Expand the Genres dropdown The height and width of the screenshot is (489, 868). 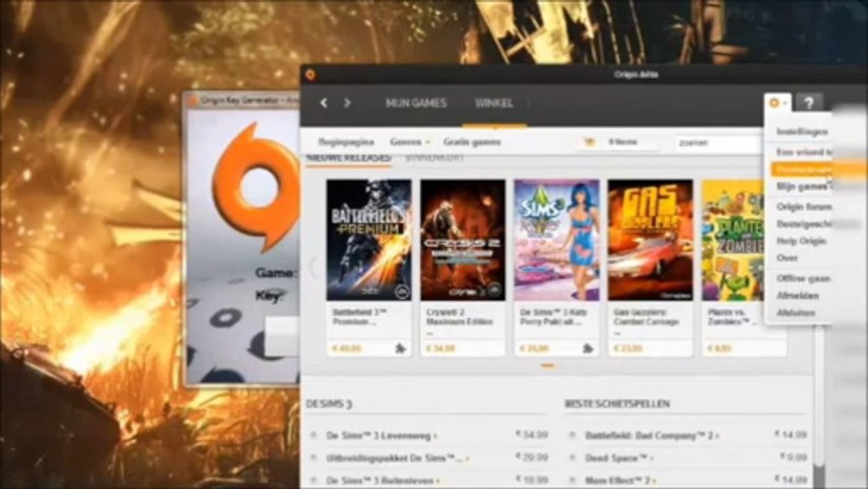(410, 143)
